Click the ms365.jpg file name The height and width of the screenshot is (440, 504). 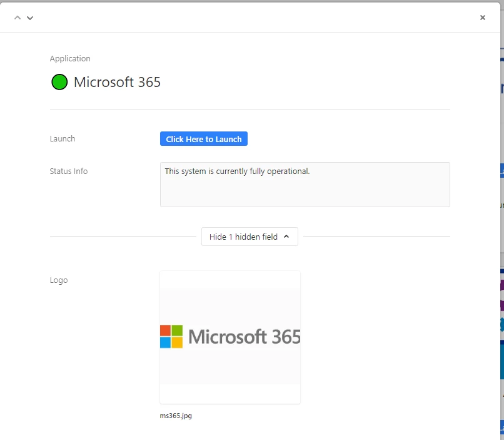coord(176,416)
